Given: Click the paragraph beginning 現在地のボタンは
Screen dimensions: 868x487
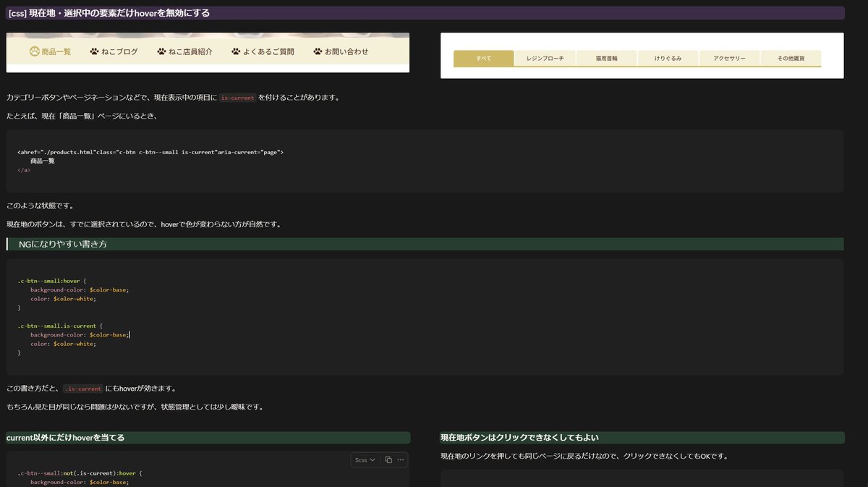Looking at the screenshot, I should (x=143, y=224).
